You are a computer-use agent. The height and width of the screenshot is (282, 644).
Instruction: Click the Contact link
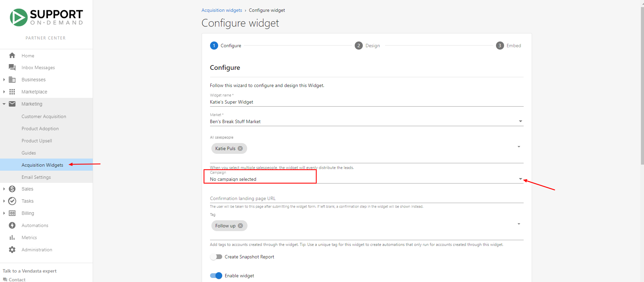pos(17,280)
